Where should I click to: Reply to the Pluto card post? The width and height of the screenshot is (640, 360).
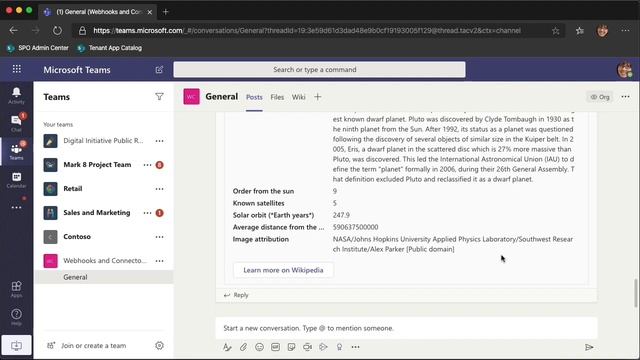[x=236, y=295]
